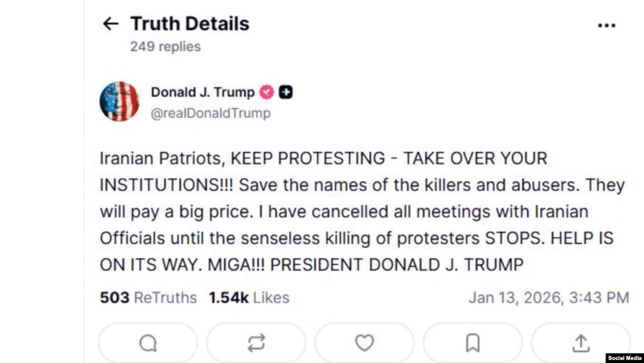Click the PRESIDENT DONALD J. TRUMP signature text

[397, 264]
